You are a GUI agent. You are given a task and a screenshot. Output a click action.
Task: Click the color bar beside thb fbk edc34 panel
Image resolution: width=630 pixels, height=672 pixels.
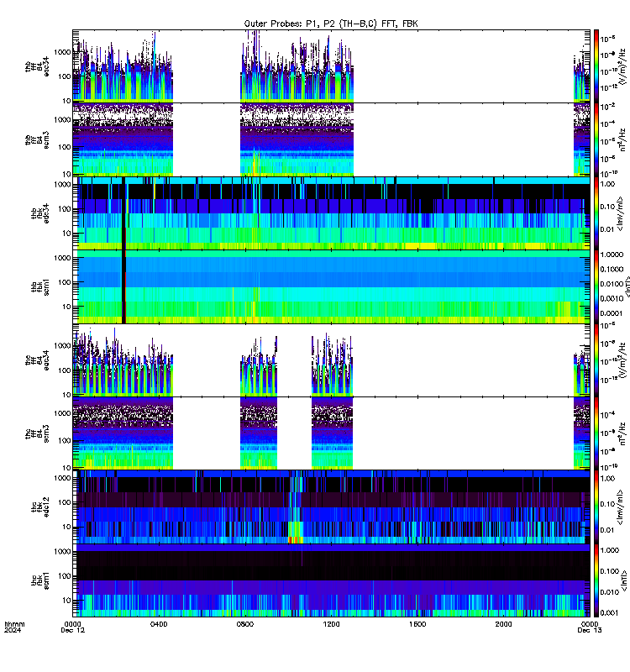click(596, 213)
